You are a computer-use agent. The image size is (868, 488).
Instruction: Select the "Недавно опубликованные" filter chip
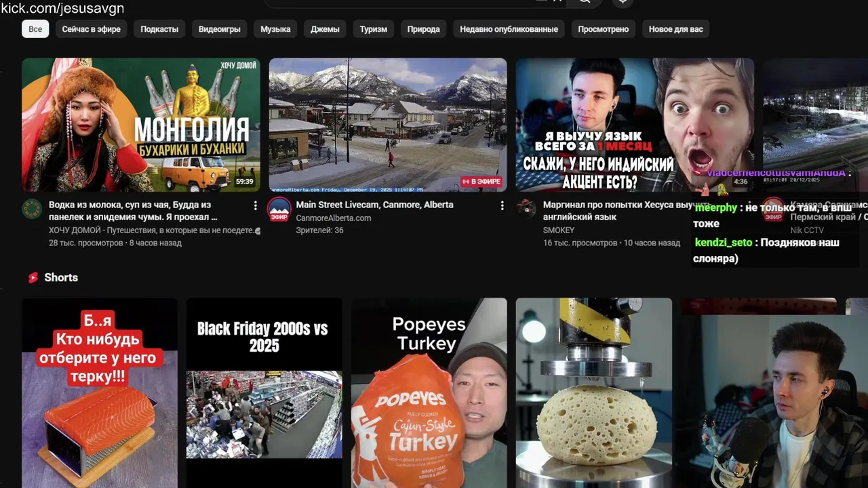[509, 29]
